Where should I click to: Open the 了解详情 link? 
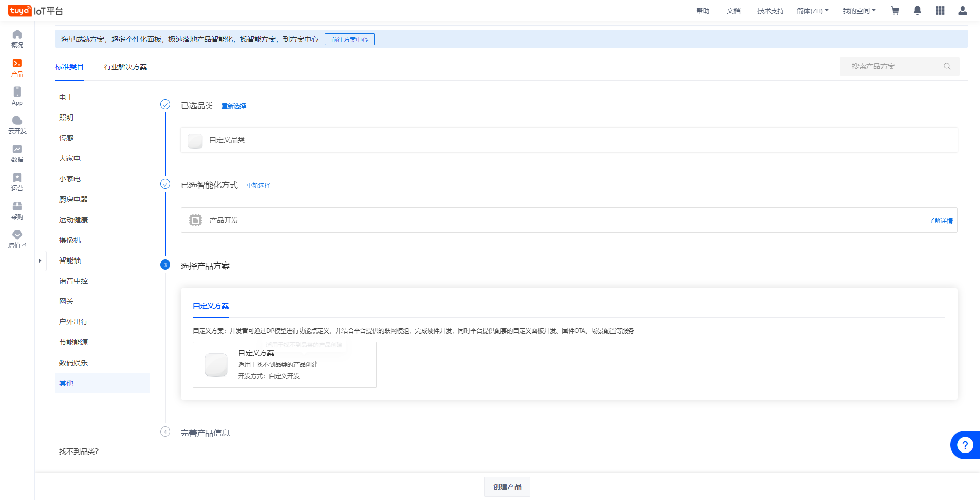[941, 220]
